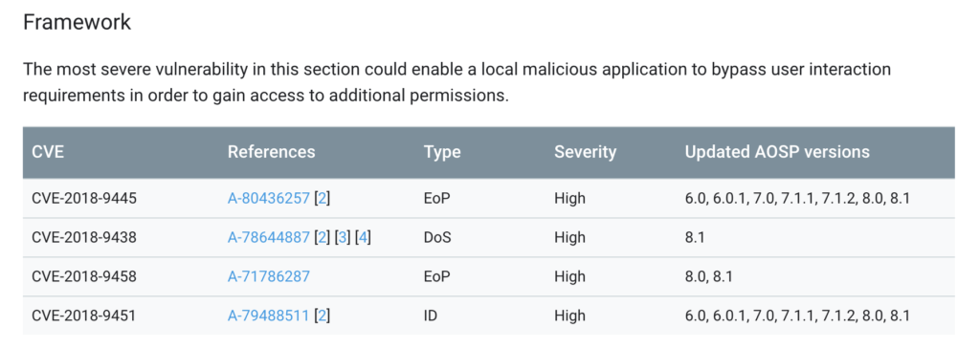
Task: Select the CVE-2018-9458 cell
Action: tap(84, 276)
